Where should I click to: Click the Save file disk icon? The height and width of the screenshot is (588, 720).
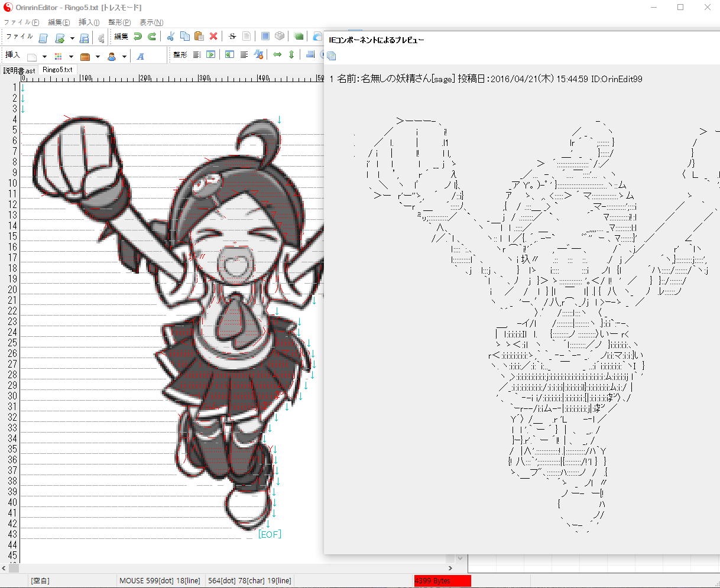85,38
